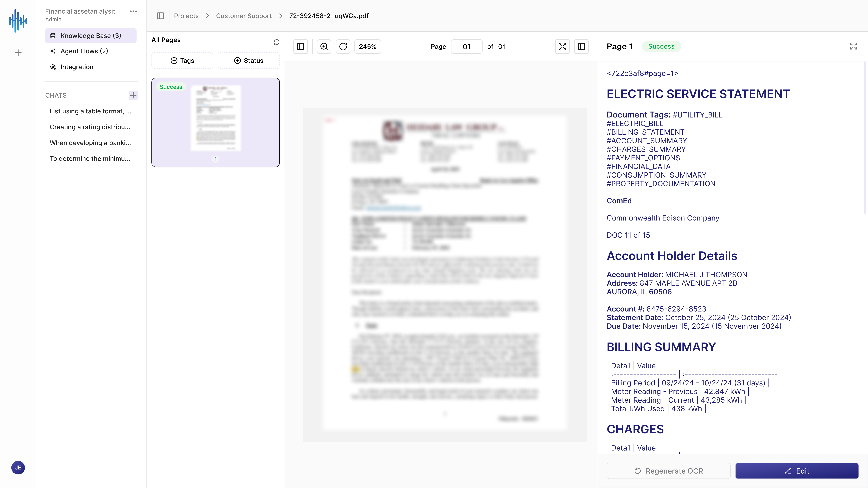Add a Status filter
This screenshot has width=868, height=488.
[x=249, y=61]
